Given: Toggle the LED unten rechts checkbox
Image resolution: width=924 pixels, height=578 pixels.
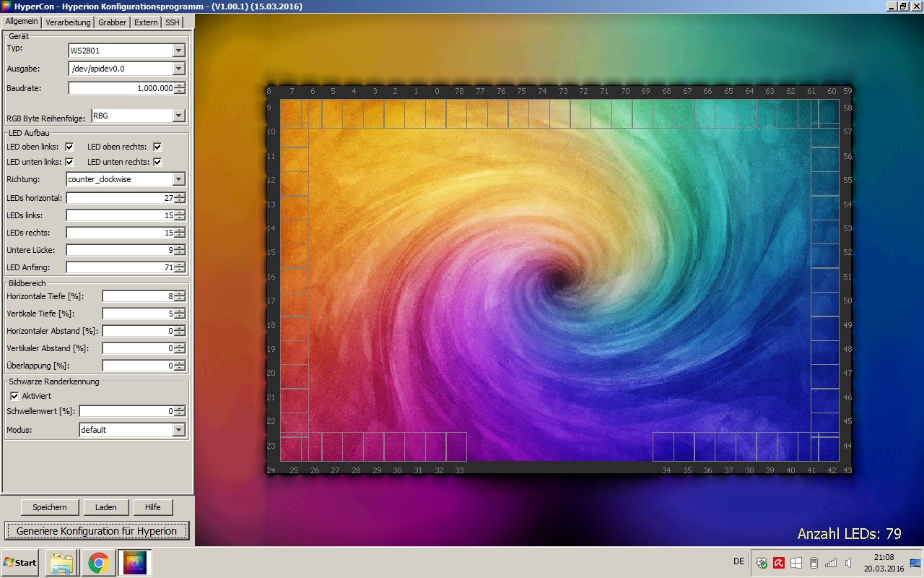Looking at the screenshot, I should (157, 162).
